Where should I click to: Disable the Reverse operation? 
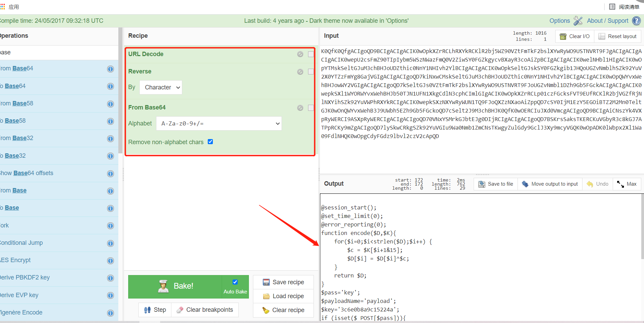click(x=300, y=72)
